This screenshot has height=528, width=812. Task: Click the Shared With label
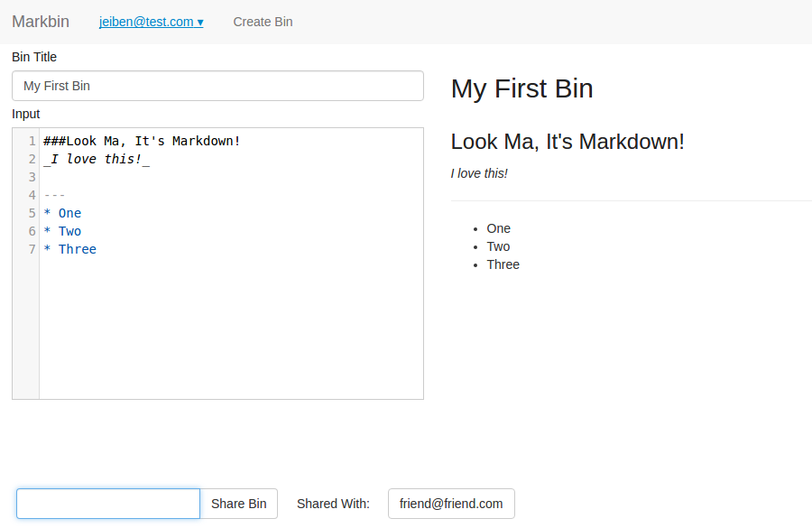[x=333, y=504]
